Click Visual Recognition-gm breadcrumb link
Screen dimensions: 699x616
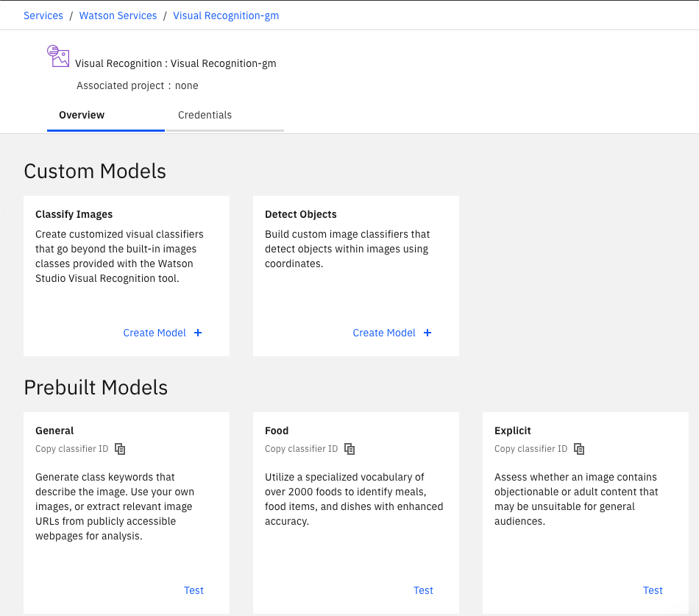(x=226, y=15)
